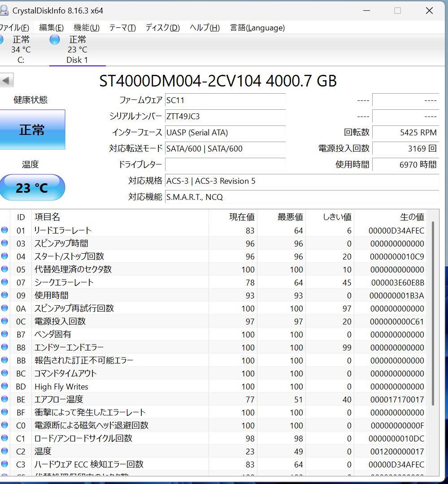448x484 pixels.
Task: Click raw value 0000000010DC of load cycle row
Action: coord(396,439)
